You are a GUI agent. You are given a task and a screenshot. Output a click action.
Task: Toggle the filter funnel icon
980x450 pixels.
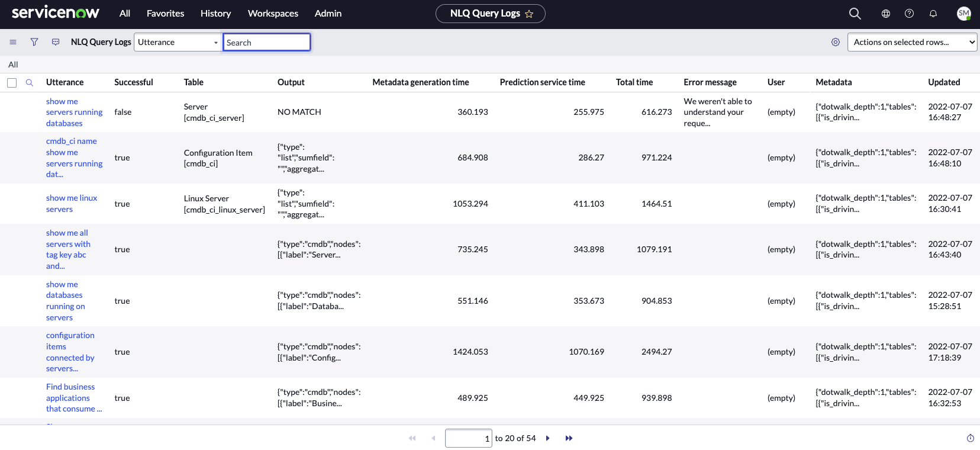coord(34,42)
